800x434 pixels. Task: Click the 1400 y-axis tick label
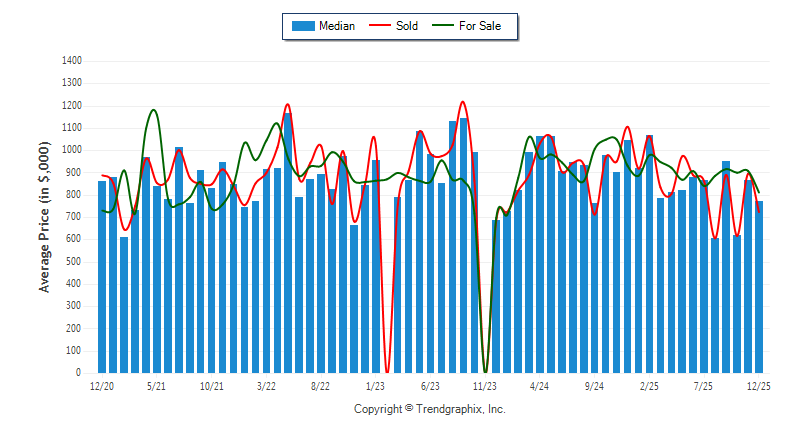(x=70, y=61)
